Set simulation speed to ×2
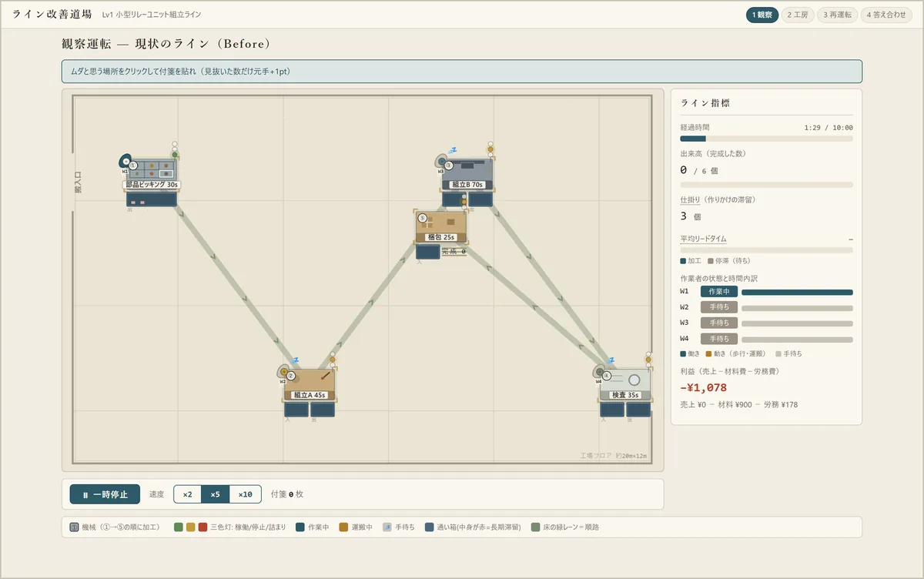Image resolution: width=924 pixels, height=579 pixels. point(187,494)
